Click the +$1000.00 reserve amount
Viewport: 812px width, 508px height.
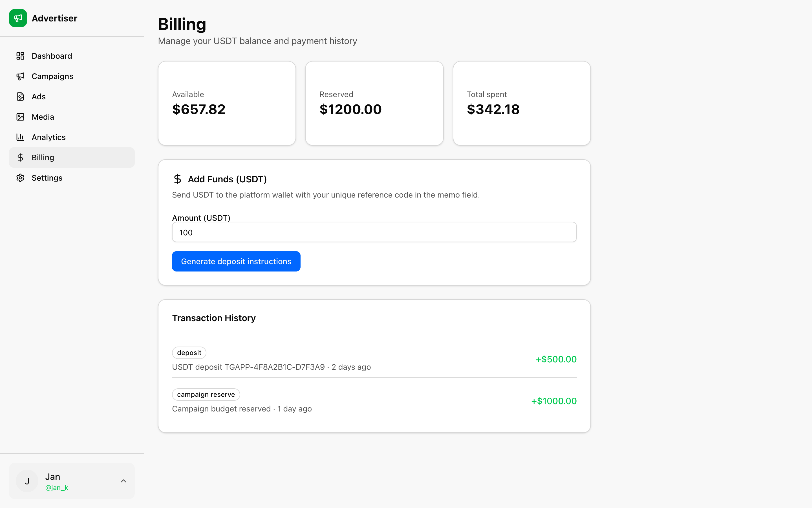click(x=554, y=401)
